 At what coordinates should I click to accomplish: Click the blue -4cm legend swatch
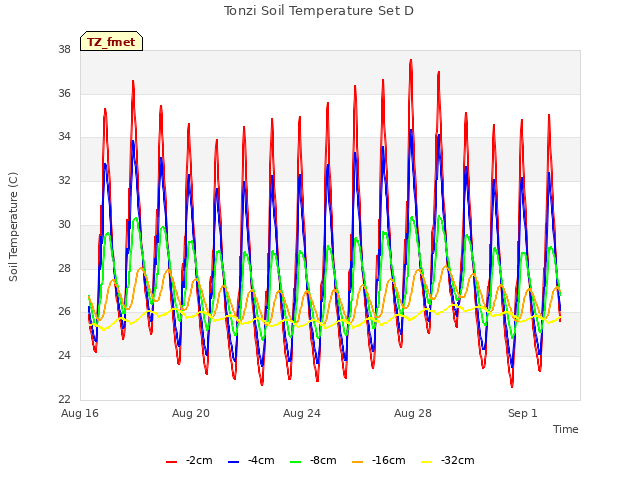(x=233, y=462)
